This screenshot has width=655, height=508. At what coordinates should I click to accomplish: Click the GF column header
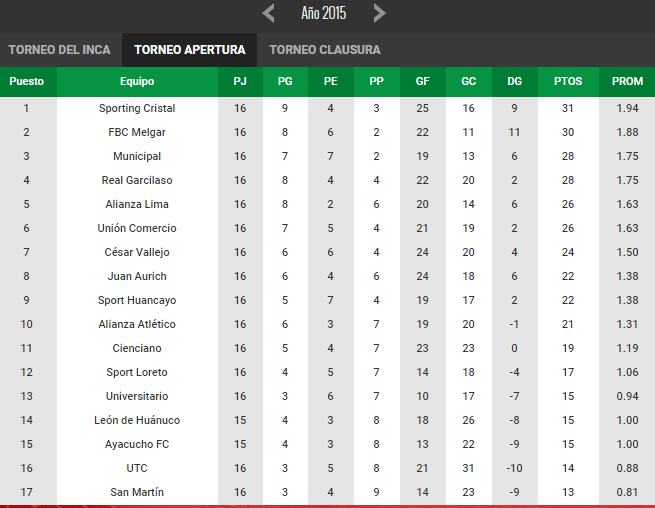tap(423, 81)
